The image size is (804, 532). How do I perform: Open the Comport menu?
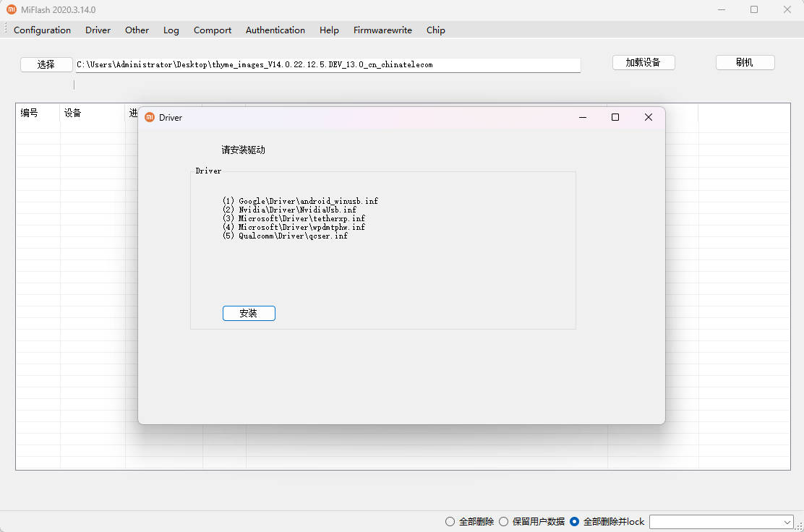click(x=212, y=30)
